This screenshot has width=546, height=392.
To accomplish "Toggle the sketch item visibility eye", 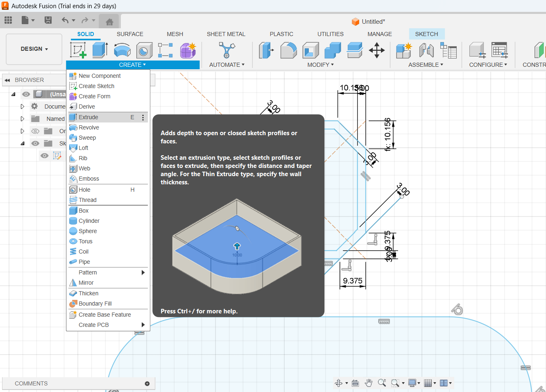I will pos(44,156).
